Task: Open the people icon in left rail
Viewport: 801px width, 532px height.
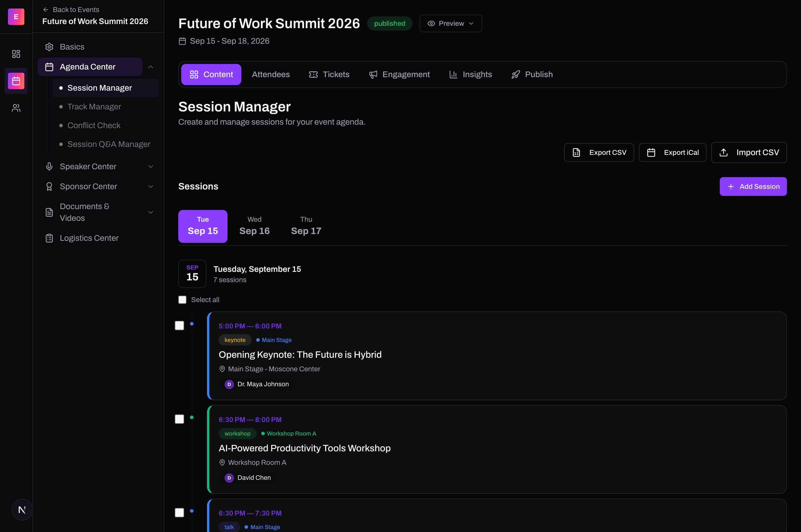Action: (16, 108)
